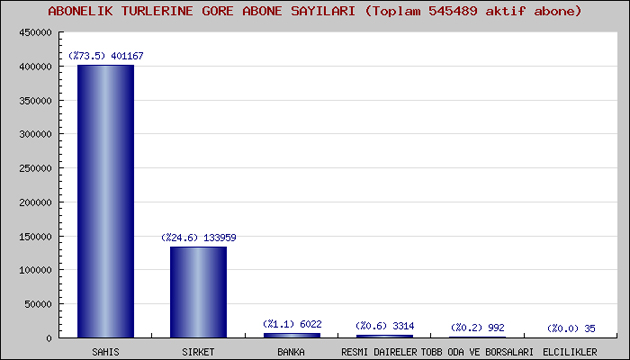
Task: Select the ELCILIKLER axis label
Action: (570, 352)
